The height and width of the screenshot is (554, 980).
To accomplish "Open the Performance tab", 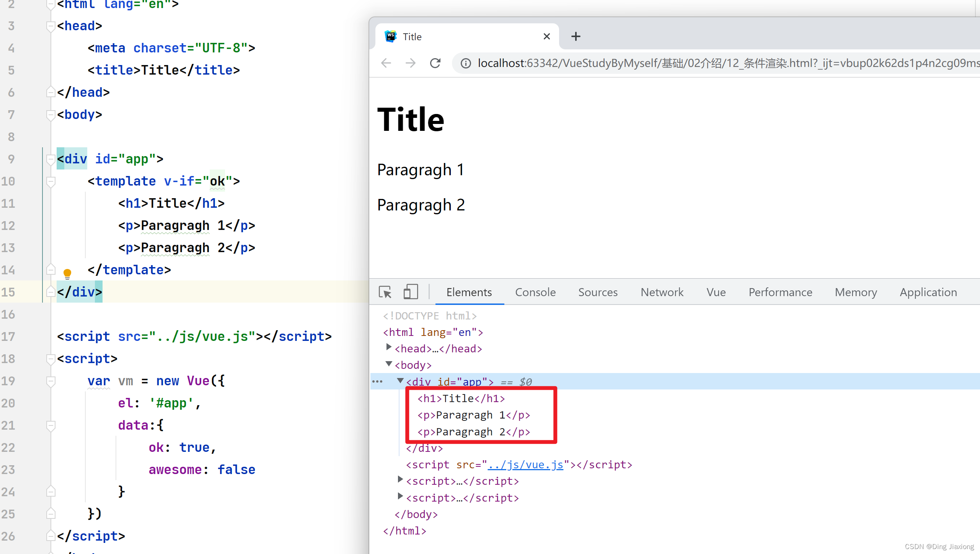I will [x=780, y=293].
